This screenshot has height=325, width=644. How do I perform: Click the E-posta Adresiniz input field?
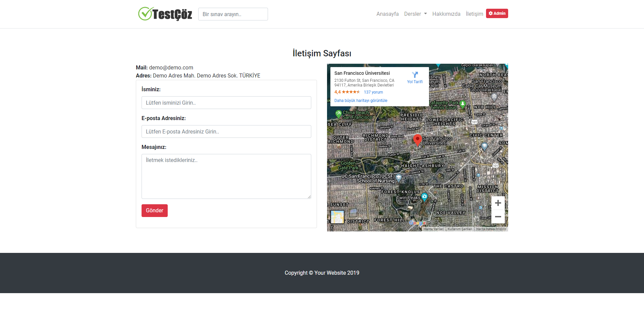pos(226,131)
